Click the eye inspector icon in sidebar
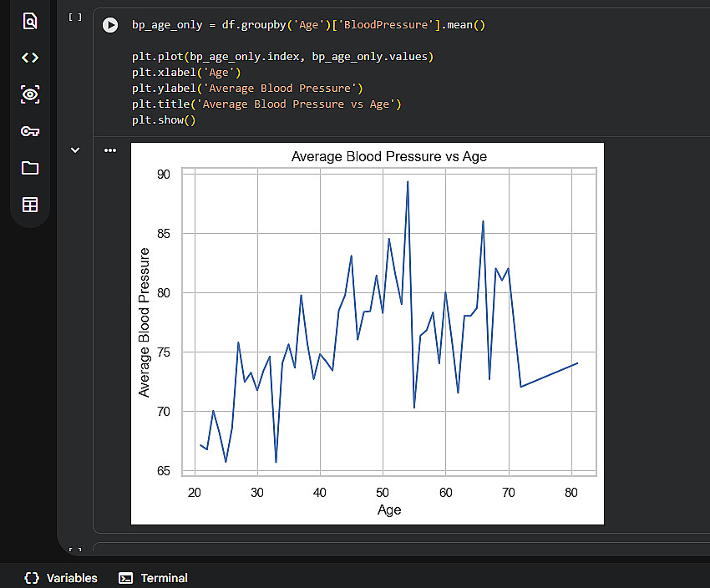This screenshot has width=710, height=588. [x=30, y=94]
